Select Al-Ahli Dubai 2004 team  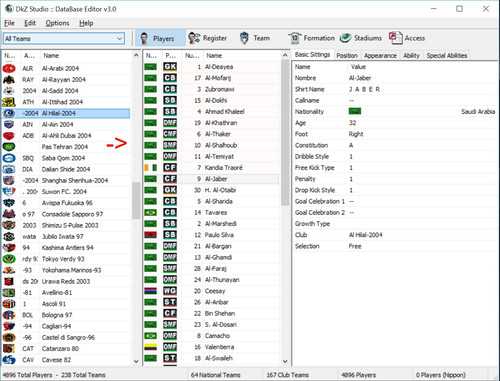click(x=66, y=136)
